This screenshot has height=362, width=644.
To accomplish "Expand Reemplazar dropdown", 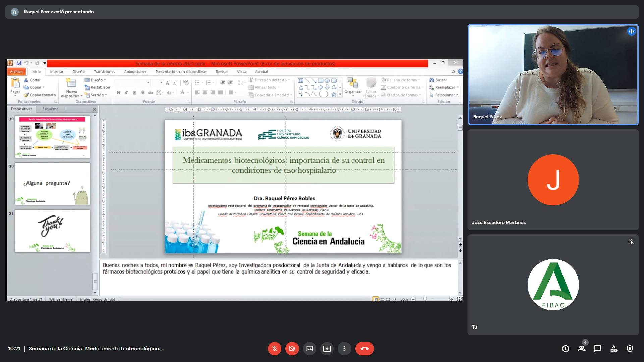I will (x=458, y=87).
